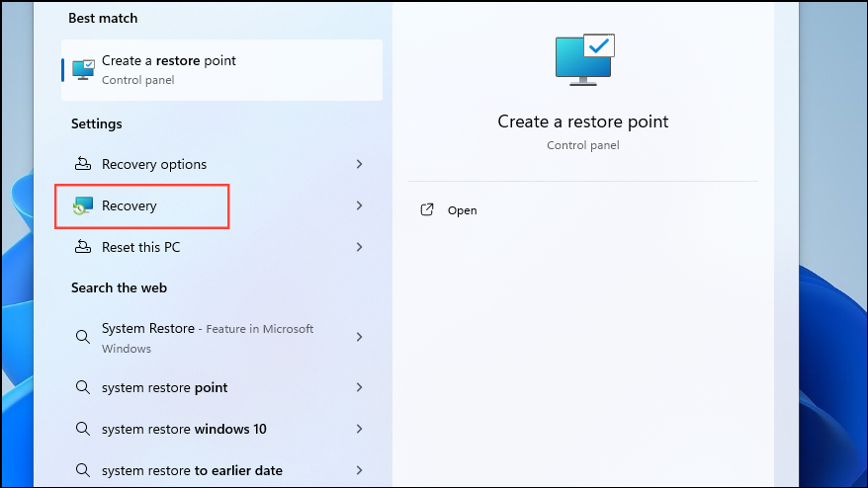Click the Settings section heading
868x488 pixels.
pos(96,123)
